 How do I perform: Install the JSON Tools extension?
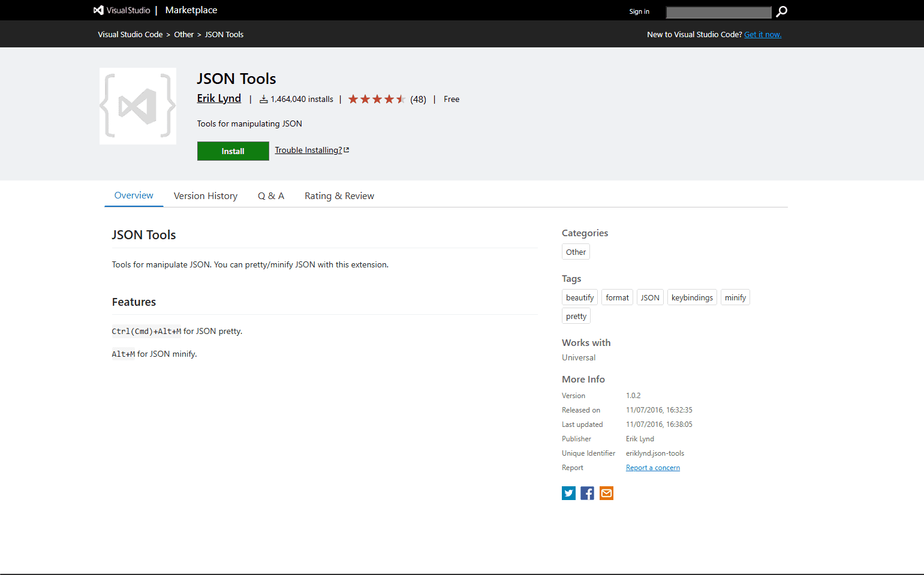pos(233,150)
